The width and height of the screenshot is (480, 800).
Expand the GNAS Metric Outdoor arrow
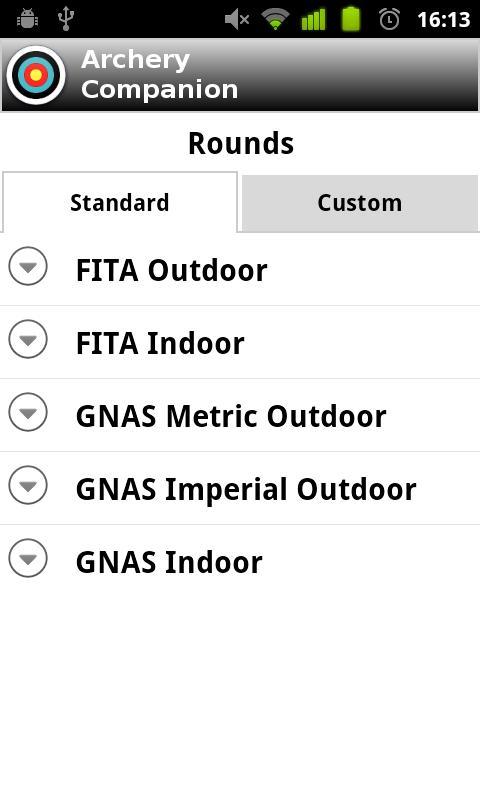tap(28, 412)
